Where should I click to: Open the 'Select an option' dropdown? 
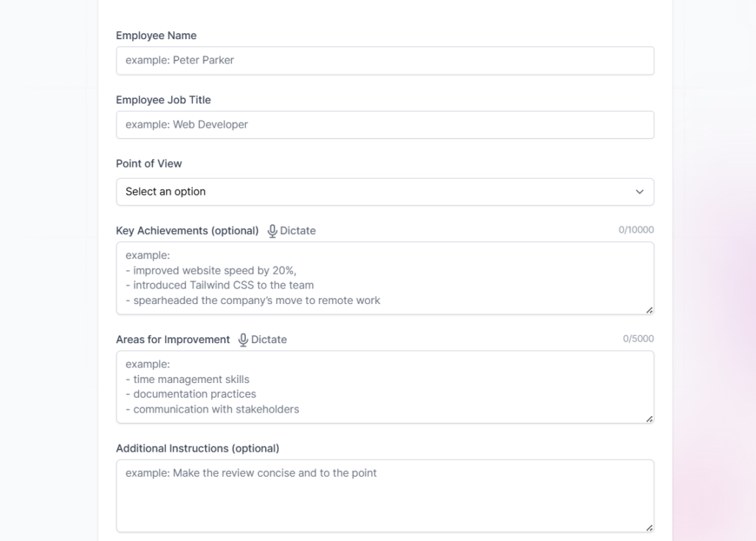(x=385, y=192)
